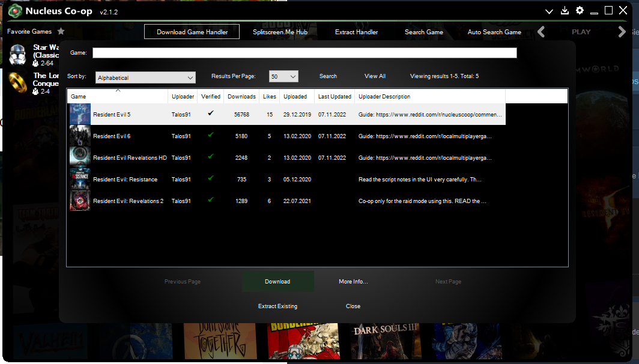This screenshot has height=364, width=639.
Task: Open Download Game Handler tab
Action: [x=192, y=32]
